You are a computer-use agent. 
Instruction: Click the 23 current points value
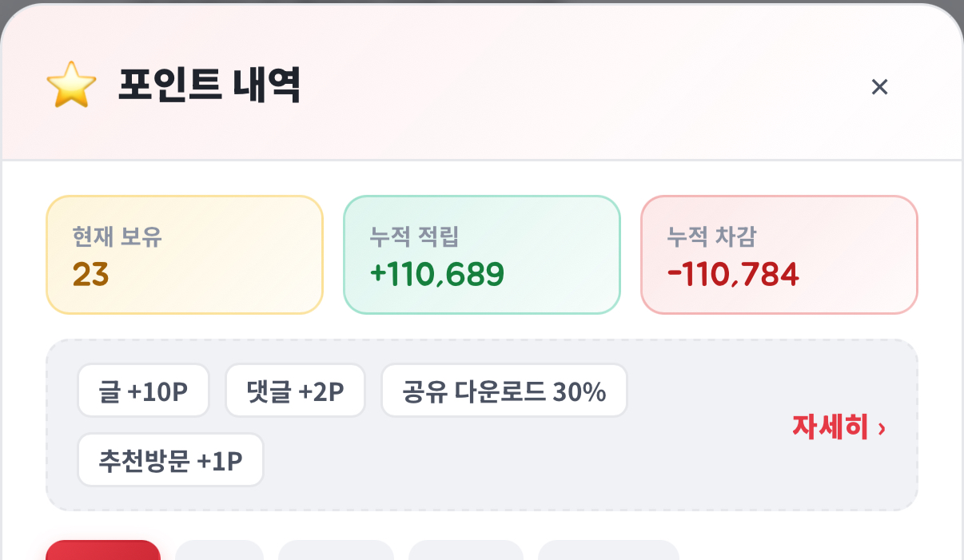[x=90, y=275]
